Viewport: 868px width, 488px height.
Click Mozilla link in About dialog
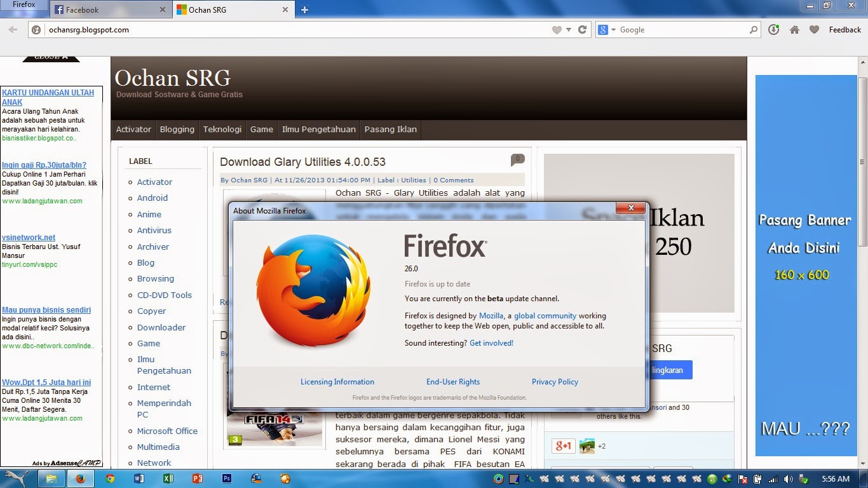point(491,316)
